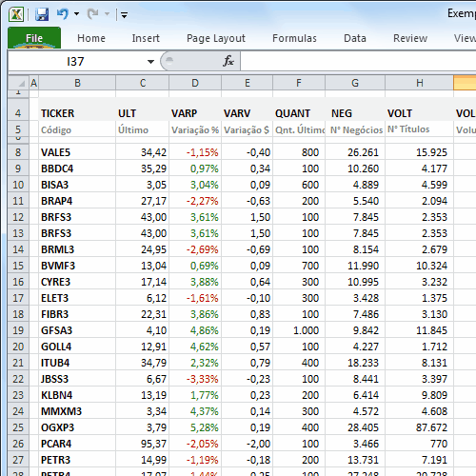Open the undo history dropdown arrow

coord(76,14)
